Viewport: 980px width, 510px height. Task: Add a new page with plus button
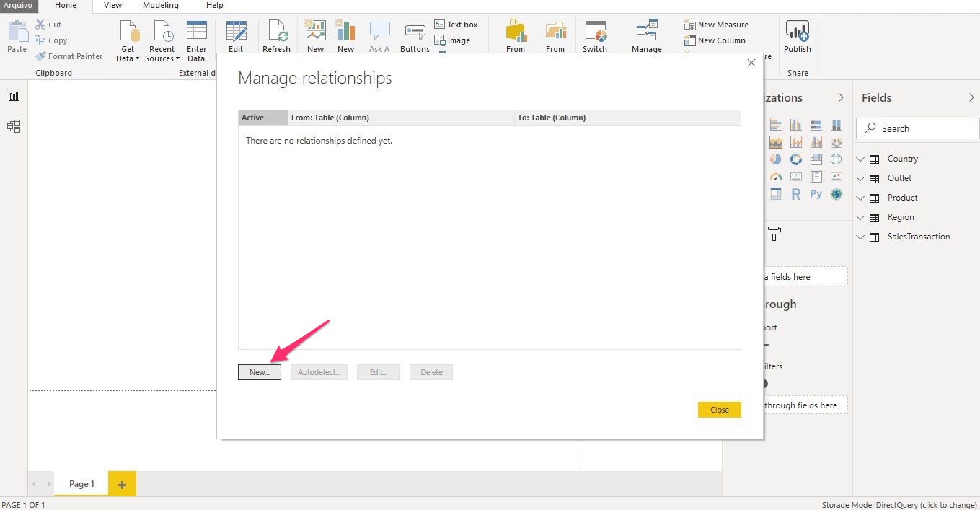(122, 484)
